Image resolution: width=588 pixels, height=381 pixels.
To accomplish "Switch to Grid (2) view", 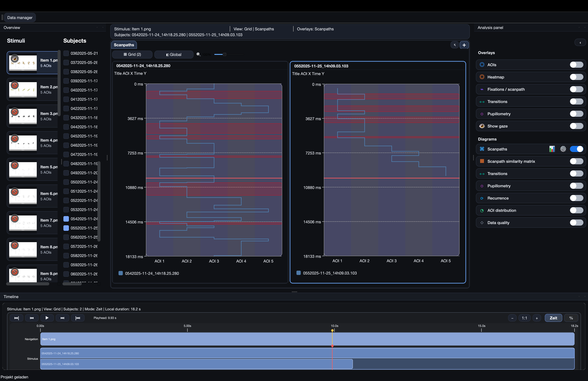I will 132,54.
